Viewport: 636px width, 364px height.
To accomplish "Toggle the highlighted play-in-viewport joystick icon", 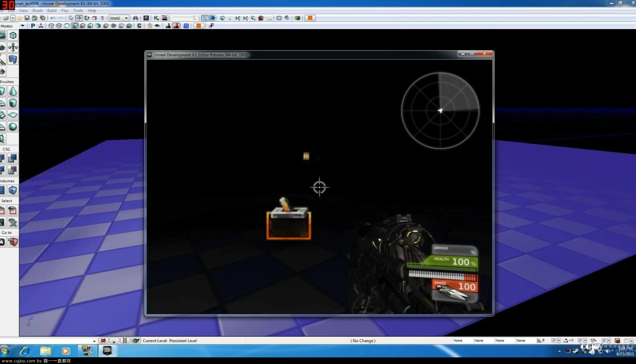I will point(176,26).
